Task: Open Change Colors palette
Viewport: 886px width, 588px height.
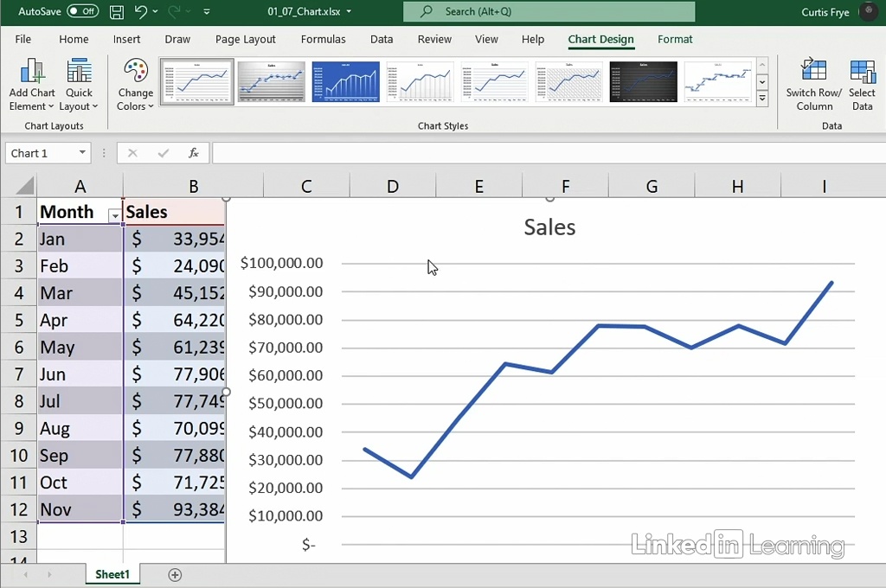Action: point(135,85)
